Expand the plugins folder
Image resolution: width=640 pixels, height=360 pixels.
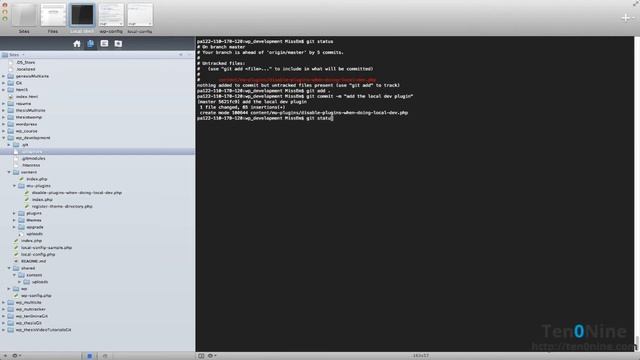pyautogui.click(x=15, y=213)
